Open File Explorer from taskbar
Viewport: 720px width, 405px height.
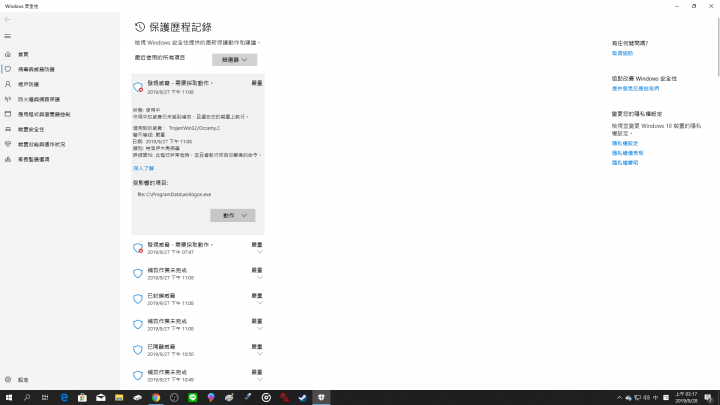(x=119, y=398)
